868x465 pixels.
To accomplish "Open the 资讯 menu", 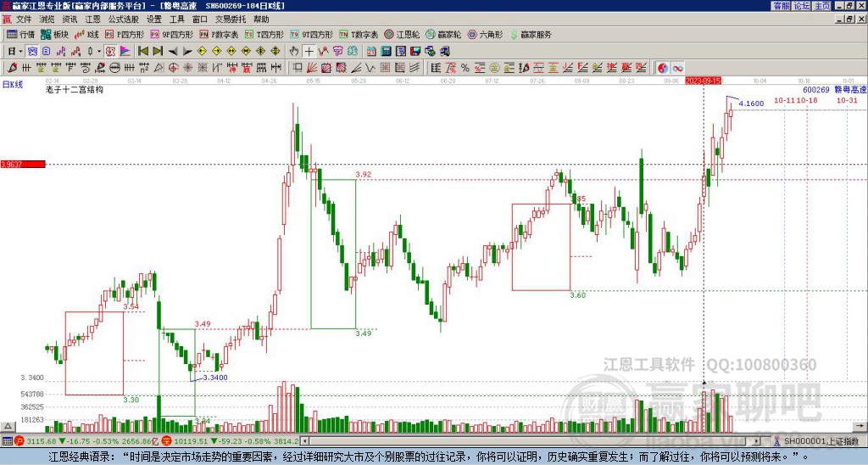I will (70, 20).
